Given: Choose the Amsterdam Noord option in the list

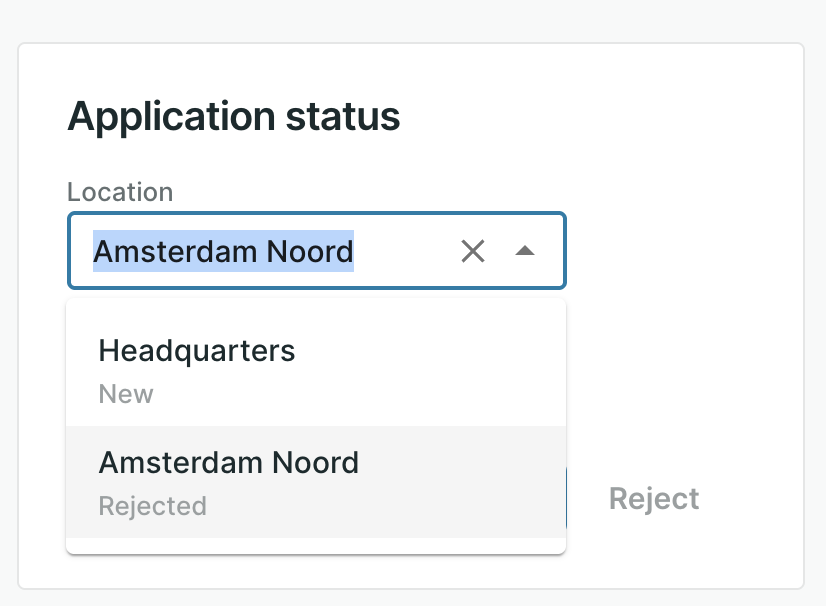Looking at the screenshot, I should click(x=228, y=463).
